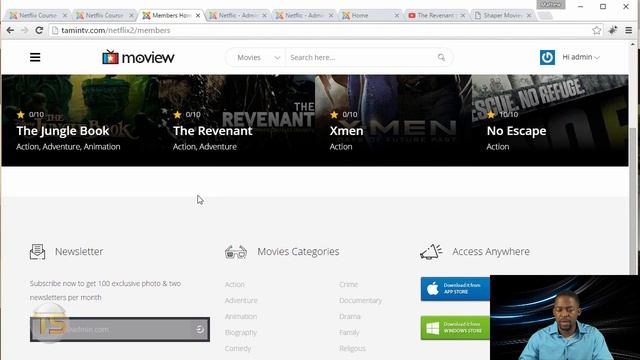Click Download from App Store button
The height and width of the screenshot is (360, 640).
pyautogui.click(x=456, y=289)
